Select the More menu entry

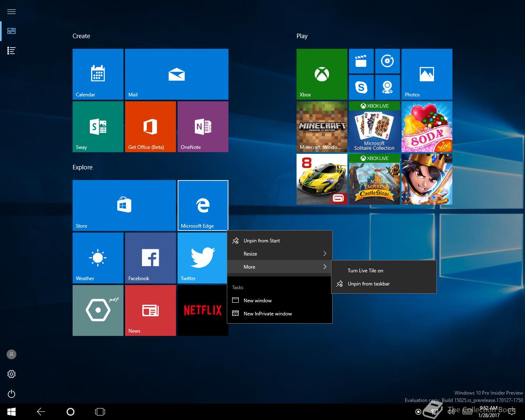[x=280, y=267]
